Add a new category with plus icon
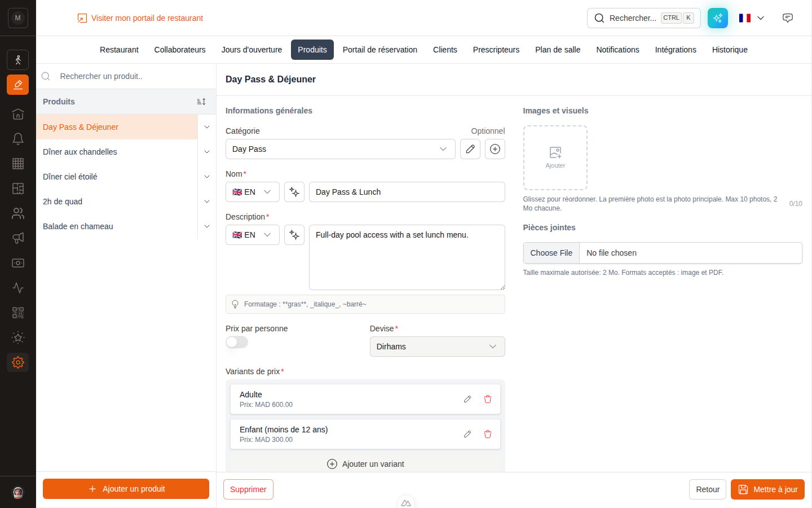Viewport: 812px width, 508px height. [495, 149]
